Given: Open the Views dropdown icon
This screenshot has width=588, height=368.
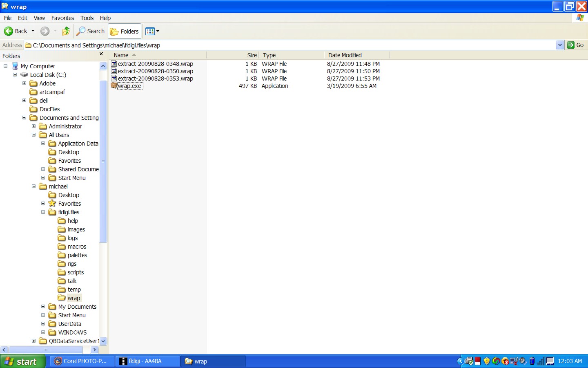Looking at the screenshot, I should click(153, 31).
